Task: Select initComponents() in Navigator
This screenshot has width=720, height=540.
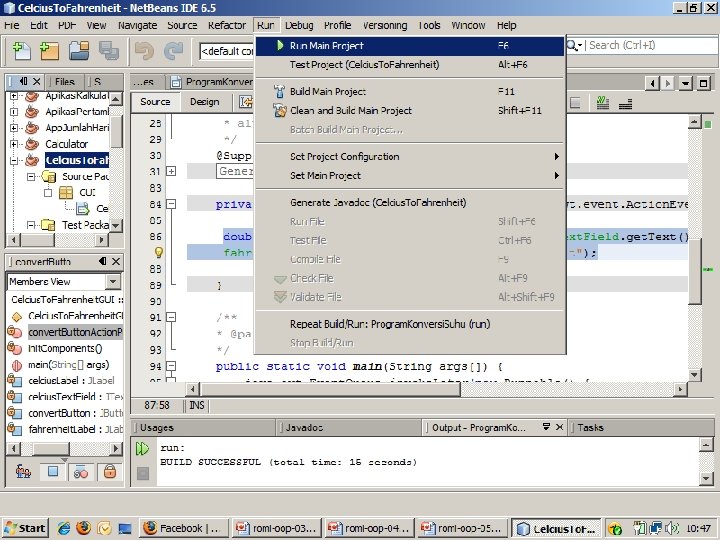Action: [x=65, y=349]
